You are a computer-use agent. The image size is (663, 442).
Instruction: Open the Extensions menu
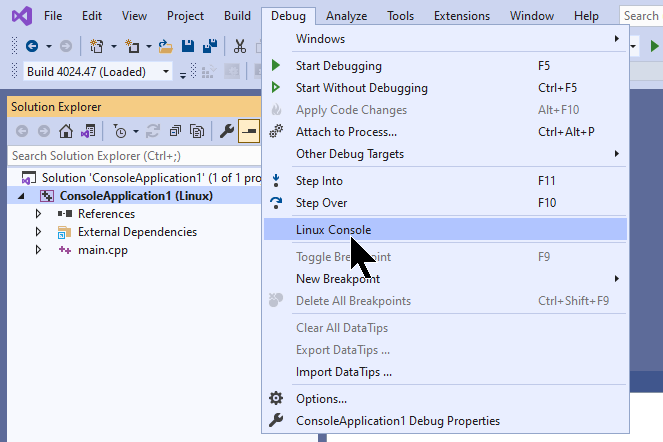462,16
